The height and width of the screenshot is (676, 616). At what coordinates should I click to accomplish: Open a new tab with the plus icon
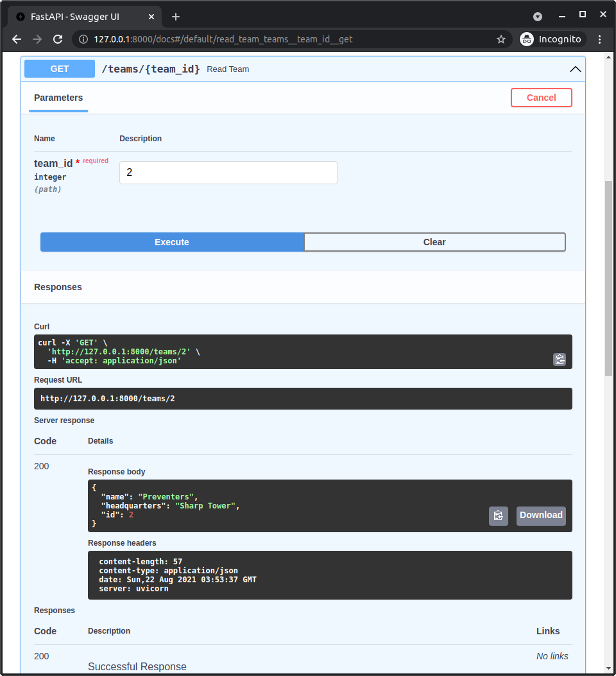175,16
